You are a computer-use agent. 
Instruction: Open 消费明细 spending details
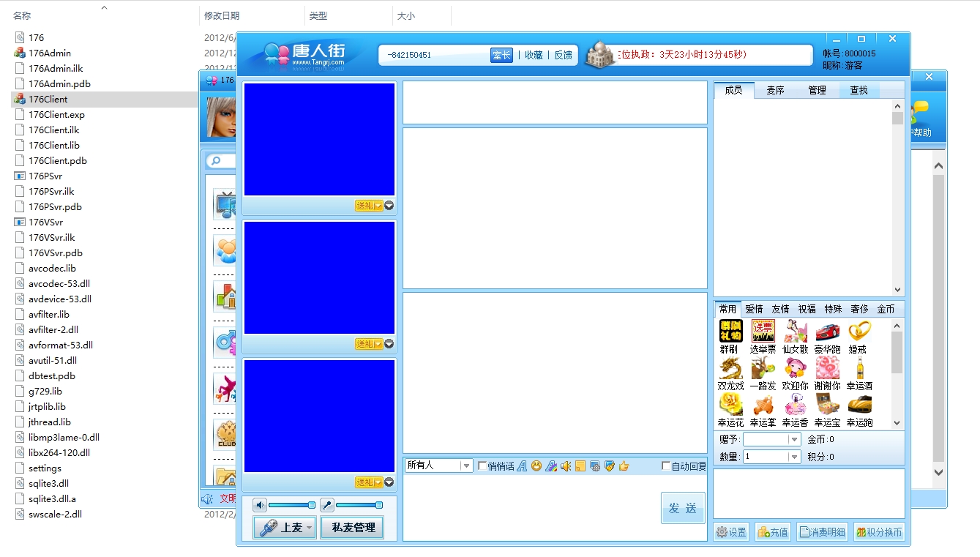(x=822, y=532)
